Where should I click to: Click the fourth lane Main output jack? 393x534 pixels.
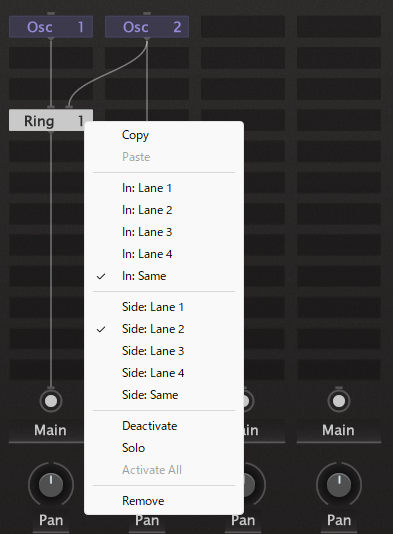(339, 401)
